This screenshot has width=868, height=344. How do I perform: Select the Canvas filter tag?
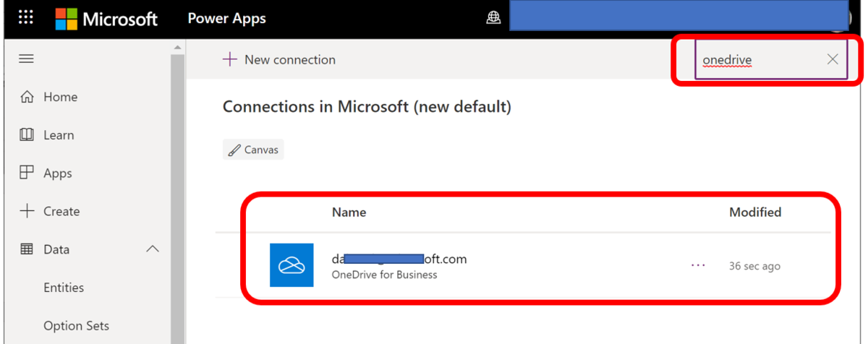tap(253, 150)
